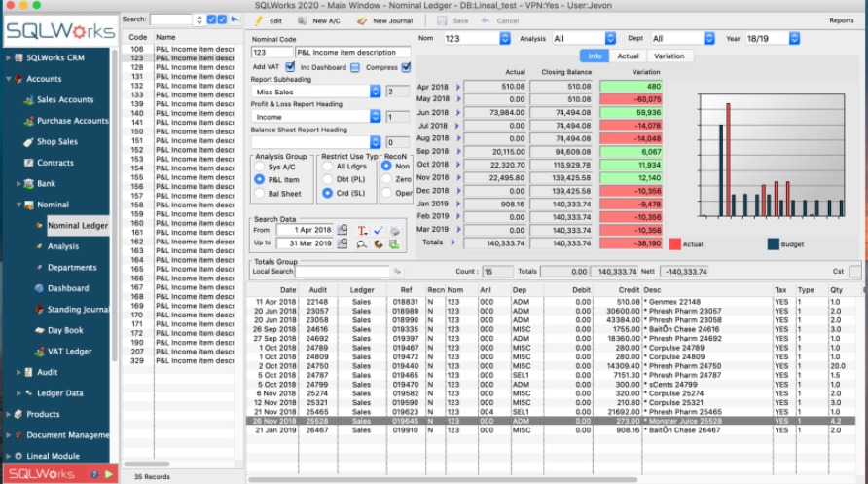Click the greyed Save button

(452, 21)
